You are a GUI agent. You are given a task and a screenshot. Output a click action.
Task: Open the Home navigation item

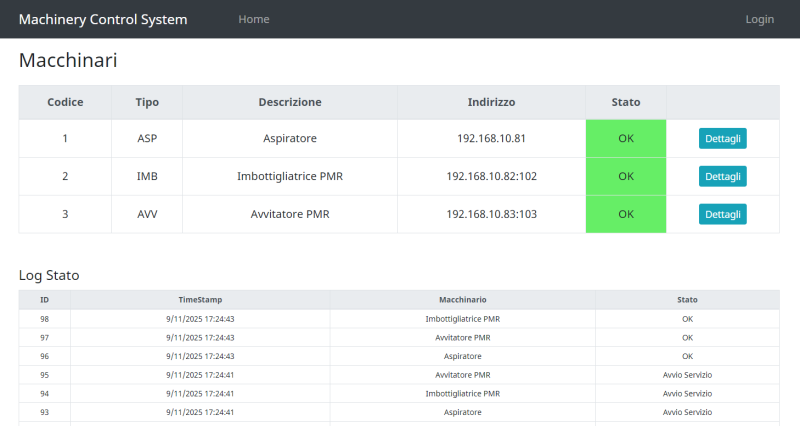coord(253,19)
